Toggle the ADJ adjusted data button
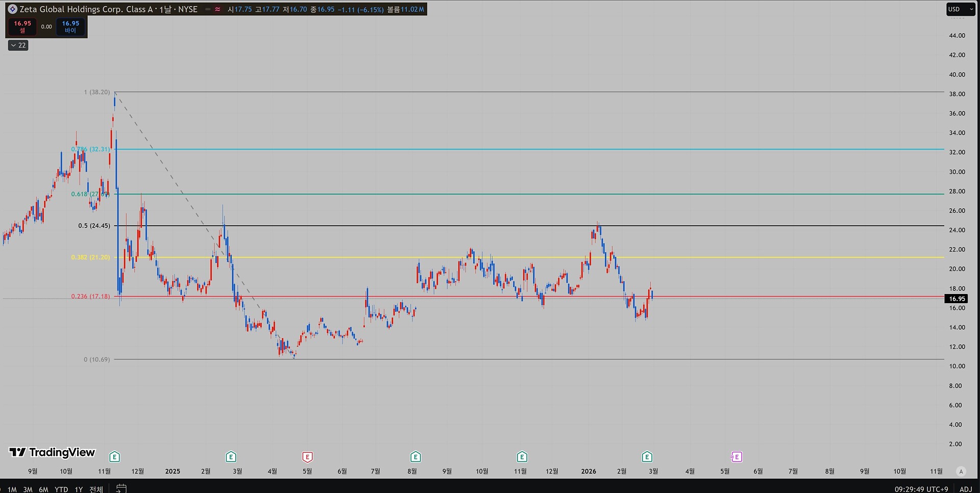The width and height of the screenshot is (980, 493). [966, 489]
